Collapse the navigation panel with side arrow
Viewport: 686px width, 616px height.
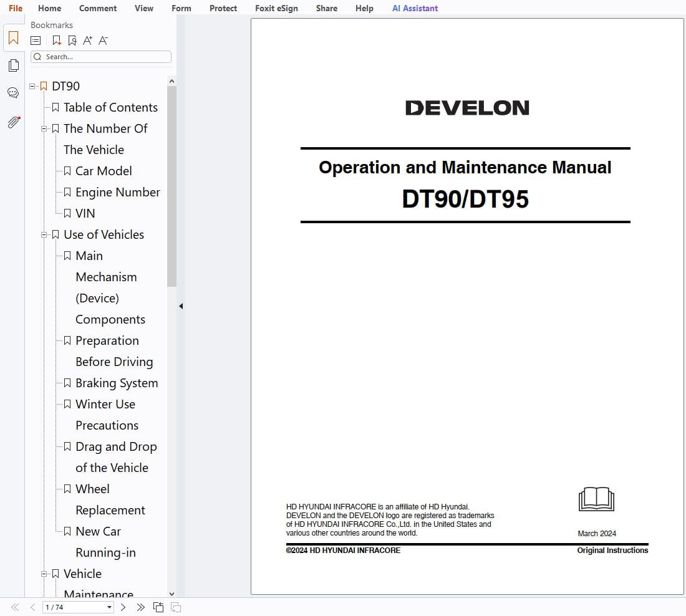181,306
